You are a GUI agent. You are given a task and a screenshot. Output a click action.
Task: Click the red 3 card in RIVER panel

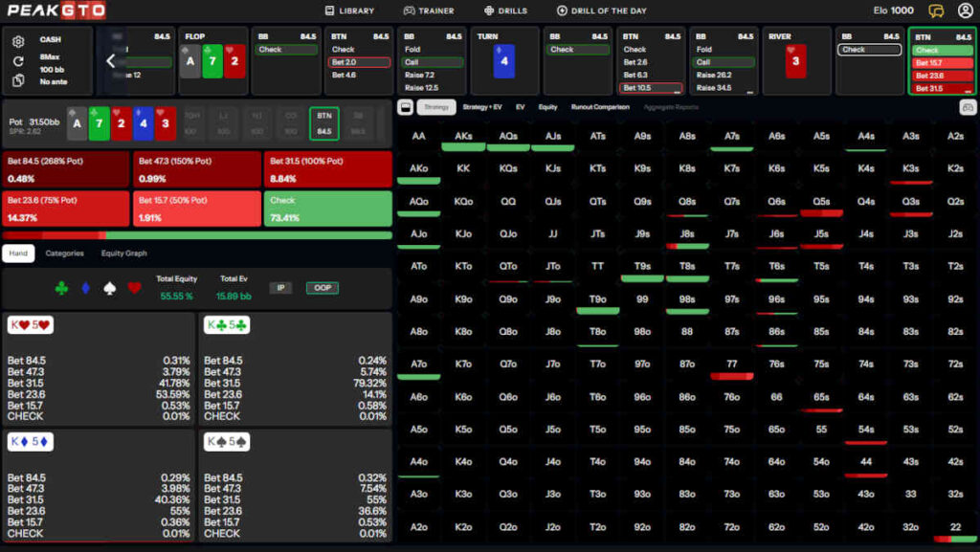795,61
